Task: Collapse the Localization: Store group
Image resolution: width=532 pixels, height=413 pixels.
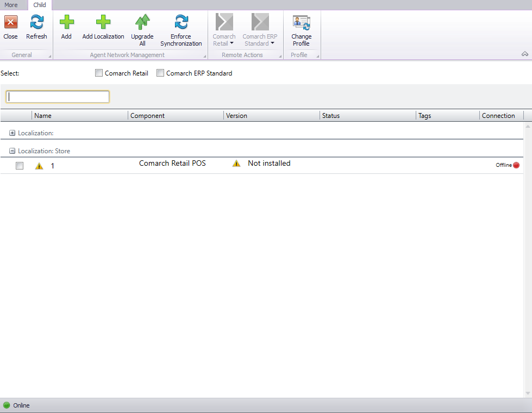Action: pos(12,151)
